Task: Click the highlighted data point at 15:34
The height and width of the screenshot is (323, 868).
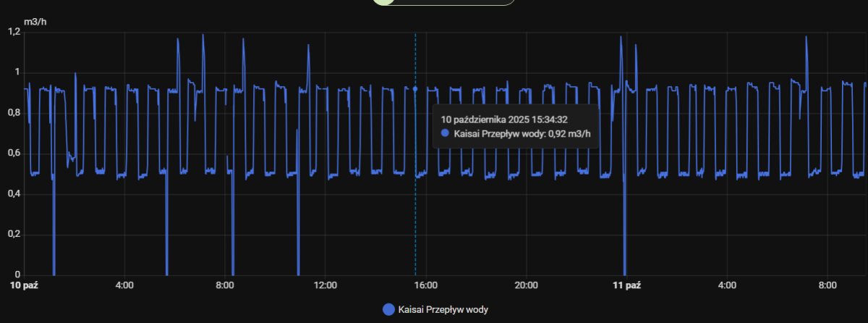Action: tap(415, 89)
